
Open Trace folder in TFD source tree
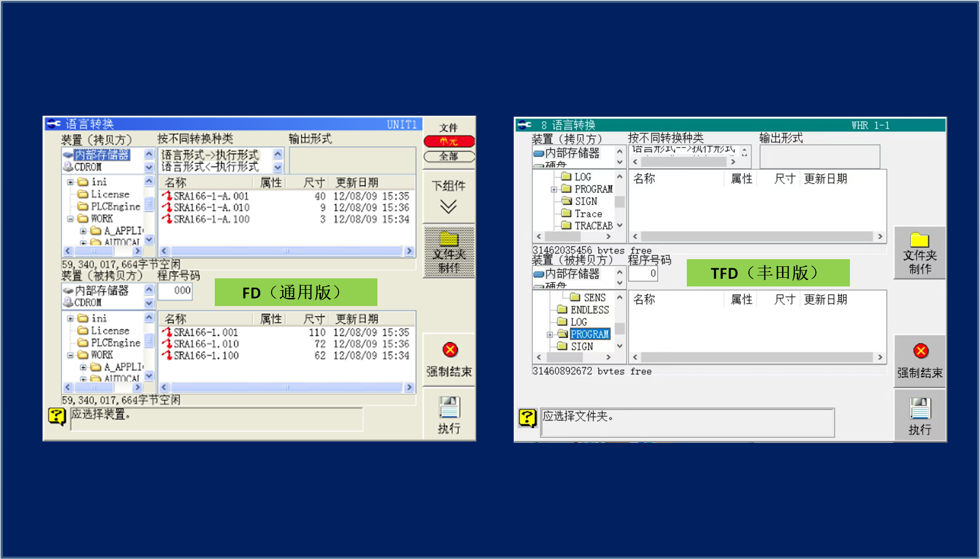(588, 214)
